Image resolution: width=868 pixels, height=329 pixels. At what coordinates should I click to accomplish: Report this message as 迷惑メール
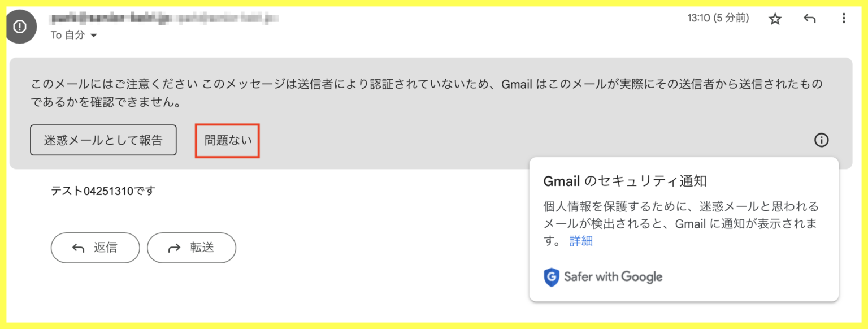pyautogui.click(x=103, y=140)
